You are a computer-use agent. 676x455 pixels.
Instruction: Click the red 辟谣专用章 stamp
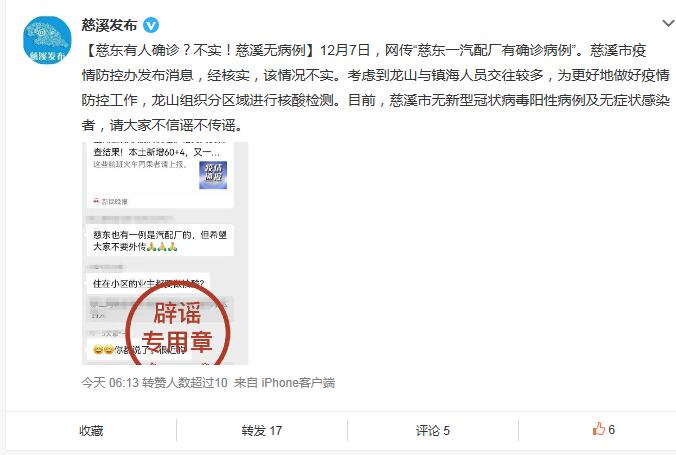(x=178, y=326)
